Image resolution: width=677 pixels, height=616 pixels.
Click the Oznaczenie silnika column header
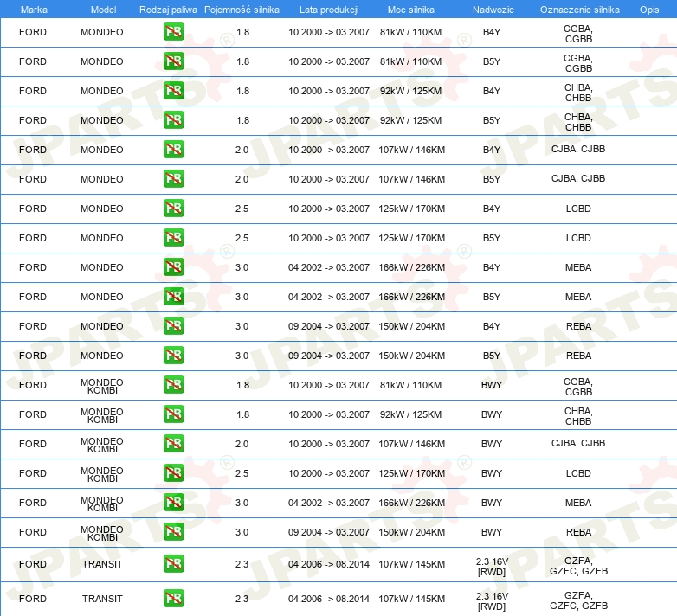580,10
